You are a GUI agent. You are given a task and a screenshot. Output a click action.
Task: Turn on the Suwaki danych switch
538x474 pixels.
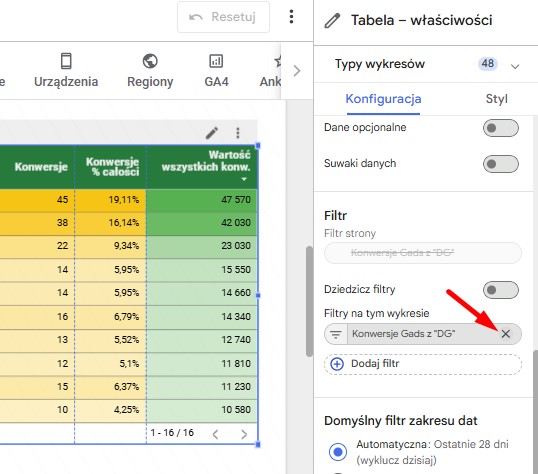pyautogui.click(x=501, y=164)
